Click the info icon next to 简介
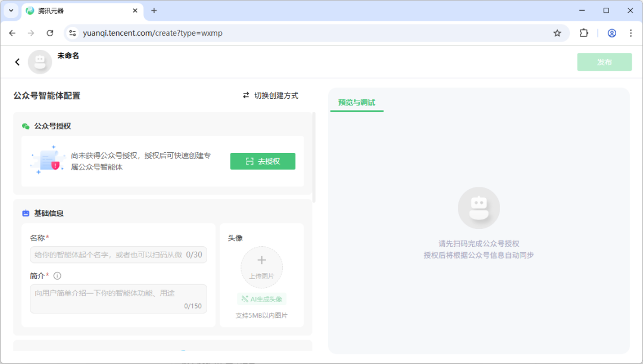Screen dimensions: 643x364 tap(57, 275)
